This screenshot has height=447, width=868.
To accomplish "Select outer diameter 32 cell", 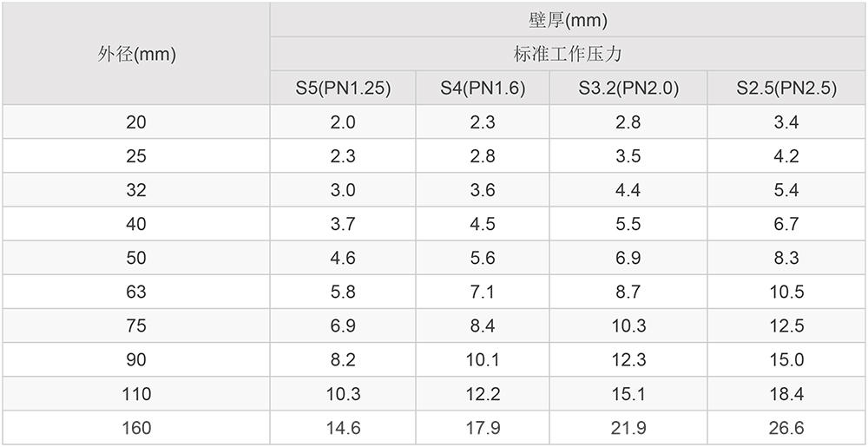I will (136, 190).
